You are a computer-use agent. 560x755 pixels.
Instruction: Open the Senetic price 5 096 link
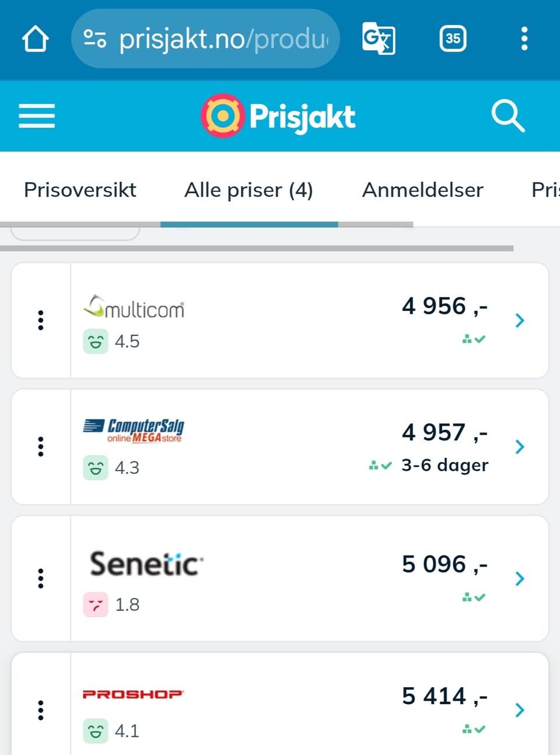(x=444, y=565)
